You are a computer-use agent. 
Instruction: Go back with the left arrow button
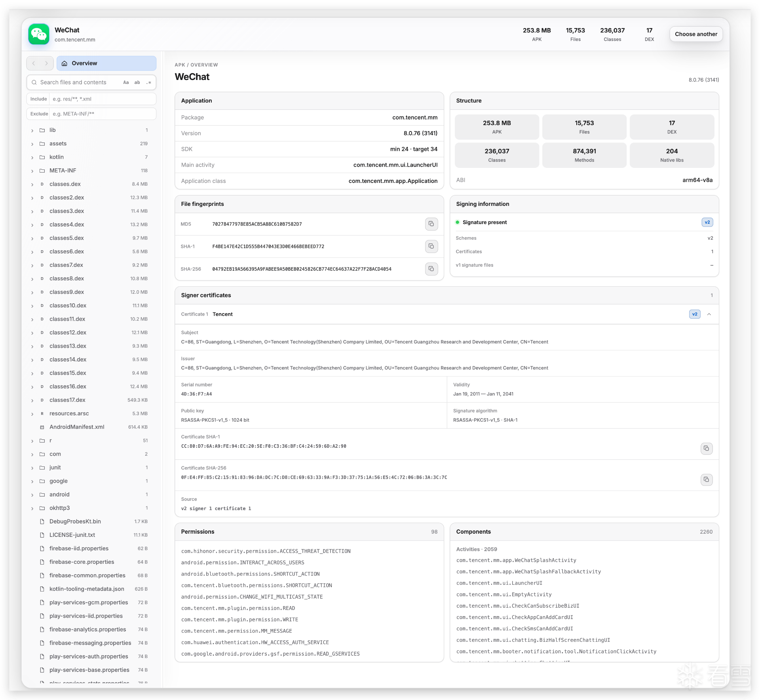tap(34, 63)
